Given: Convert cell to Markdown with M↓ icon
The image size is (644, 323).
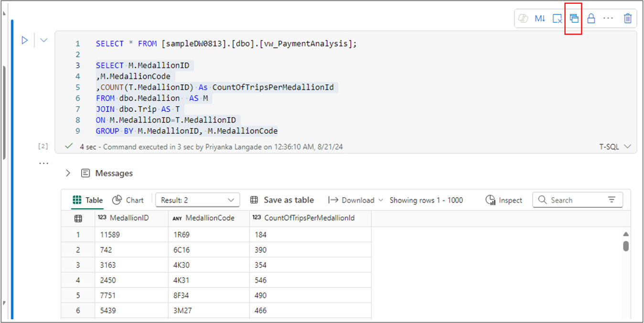Looking at the screenshot, I should click(x=540, y=19).
